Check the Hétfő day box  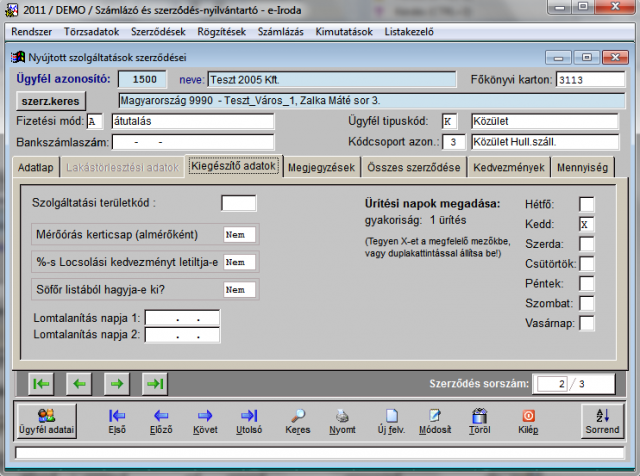click(587, 205)
